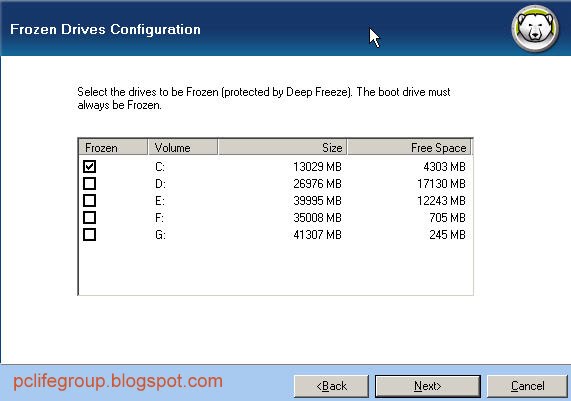571x401 pixels.
Task: Go to the next step with Next>
Action: 428,386
